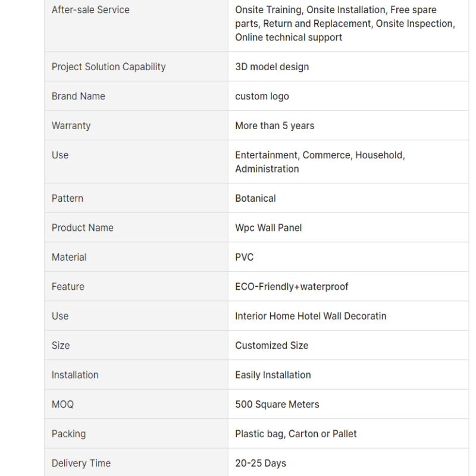
Task: Select the After-sale Service label
Action: (x=90, y=10)
